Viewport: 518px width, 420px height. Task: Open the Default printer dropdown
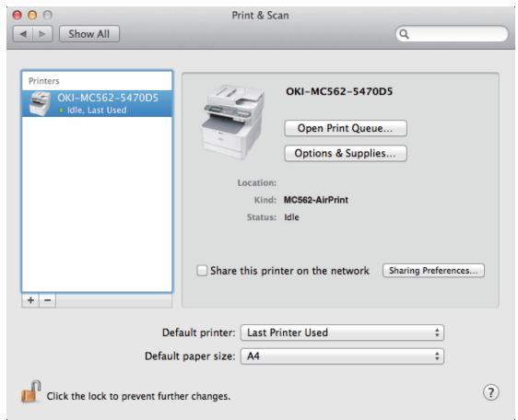342,332
